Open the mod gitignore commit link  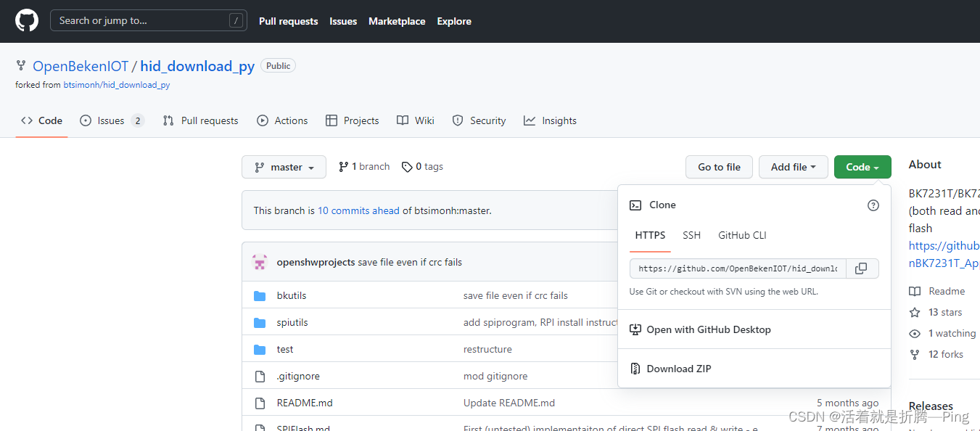point(495,376)
